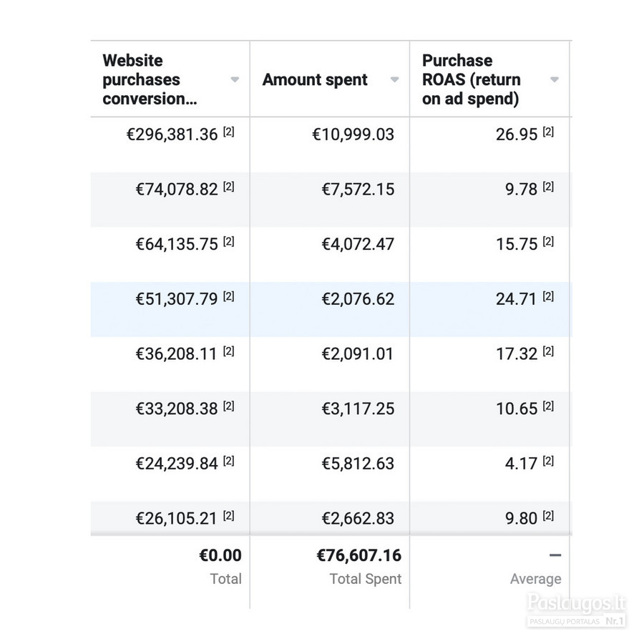Click the Average dash in ROAS footer

click(x=555, y=555)
